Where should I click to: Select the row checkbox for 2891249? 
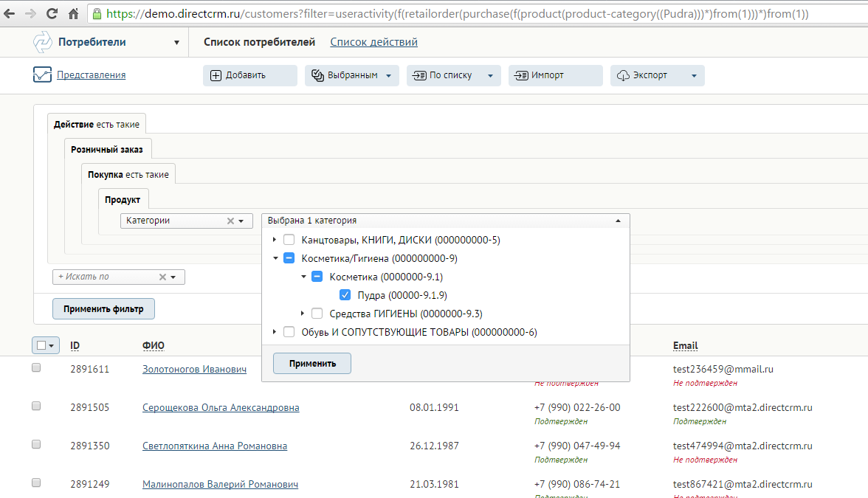[37, 483]
